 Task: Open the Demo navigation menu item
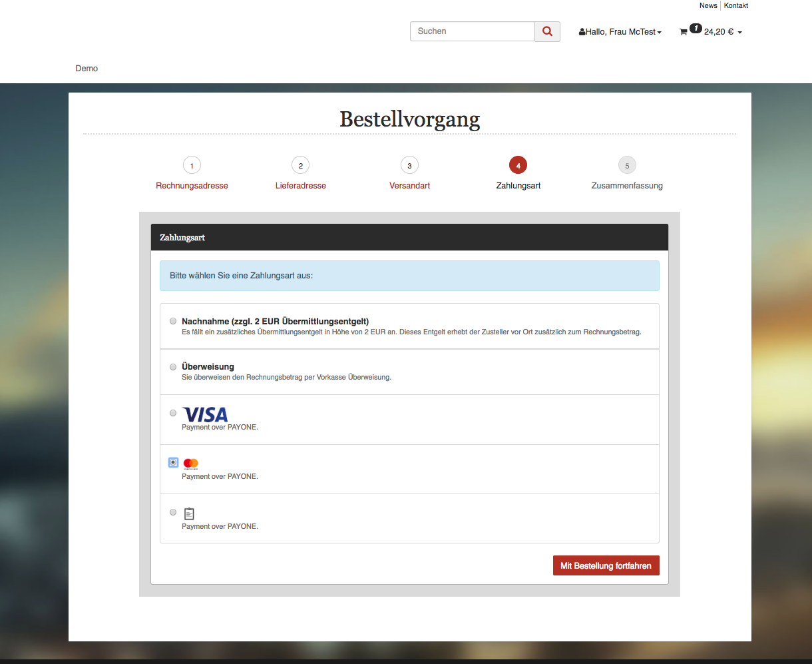[x=87, y=69]
